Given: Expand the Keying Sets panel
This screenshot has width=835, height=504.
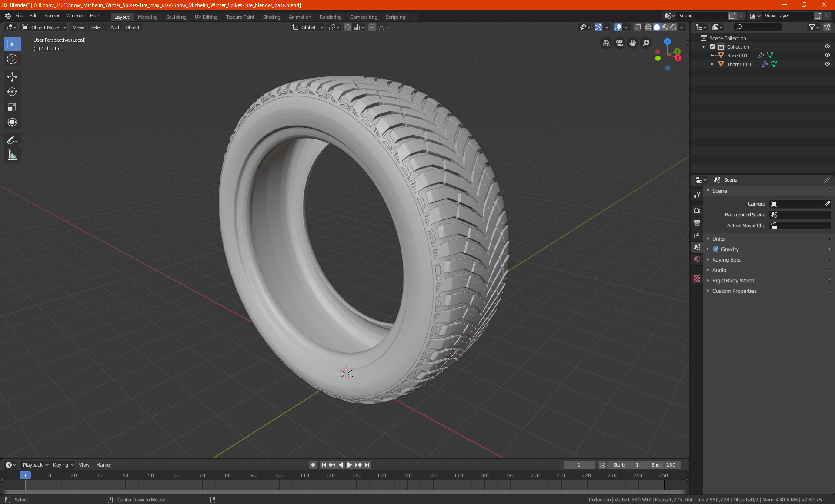Looking at the screenshot, I should (726, 260).
